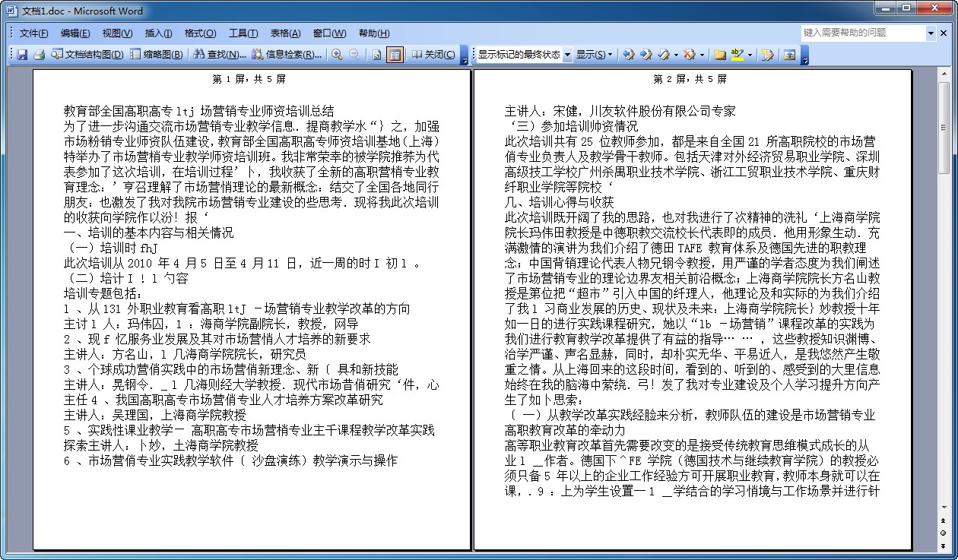
Task: Toggle the reviewing pane icon
Action: coord(789,55)
